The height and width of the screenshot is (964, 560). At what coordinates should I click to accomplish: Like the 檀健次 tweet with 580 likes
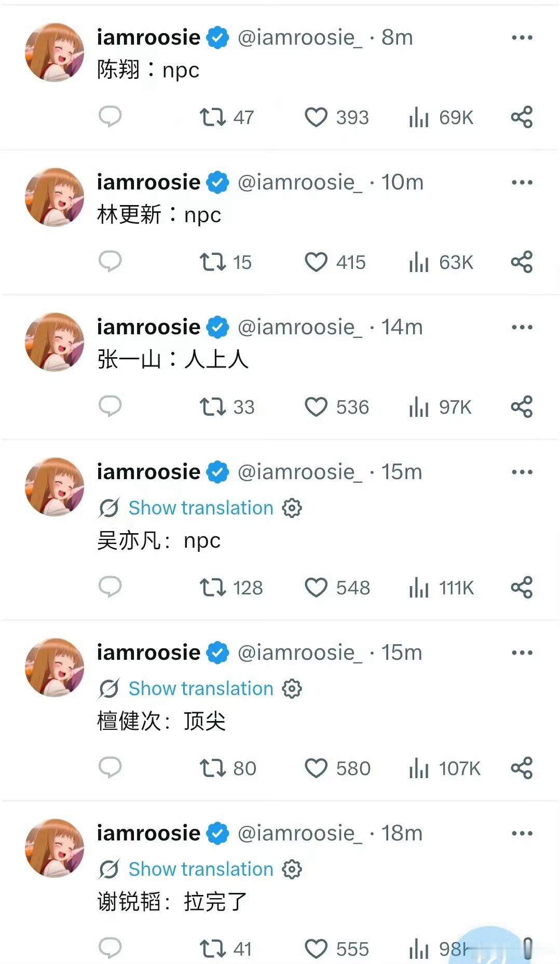point(316,768)
